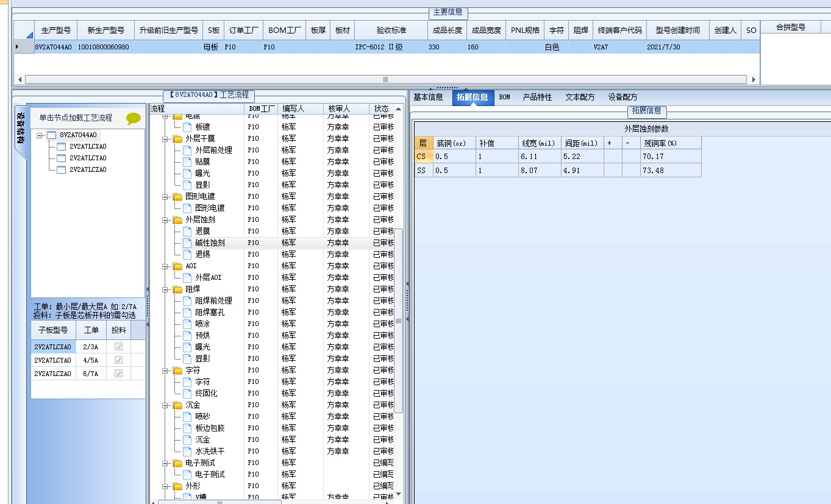
Task: Click the page icon of 贴膜
Action: (187, 161)
